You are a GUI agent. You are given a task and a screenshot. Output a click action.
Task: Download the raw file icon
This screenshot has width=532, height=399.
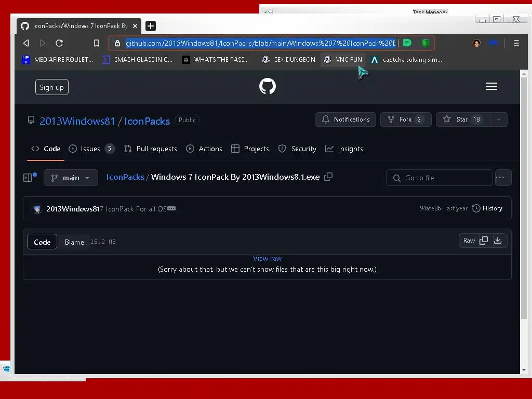498,241
